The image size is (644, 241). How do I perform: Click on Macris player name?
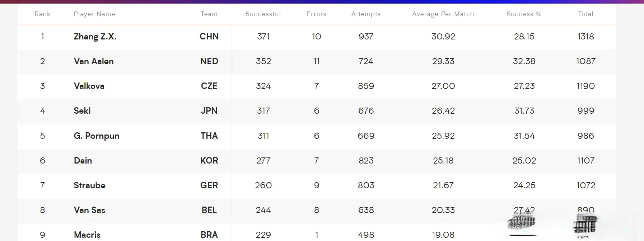(87, 235)
